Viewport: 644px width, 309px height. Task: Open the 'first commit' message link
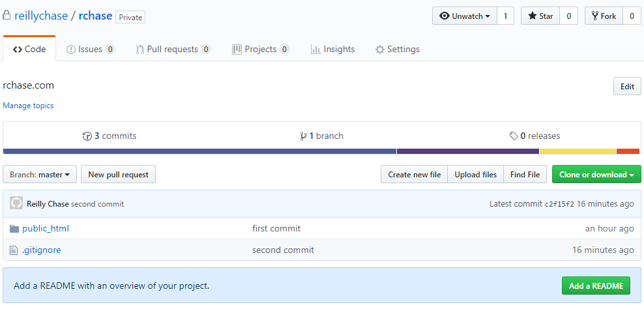(x=276, y=228)
